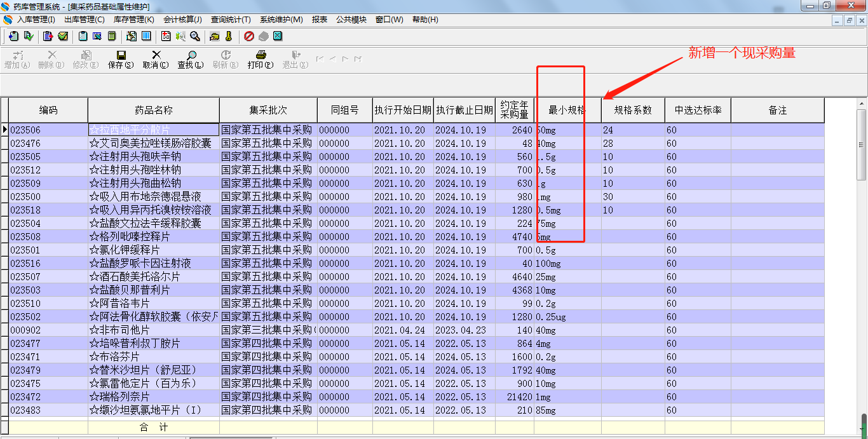
Task: Click the document with green checkmark arrow icon
Action: click(29, 36)
